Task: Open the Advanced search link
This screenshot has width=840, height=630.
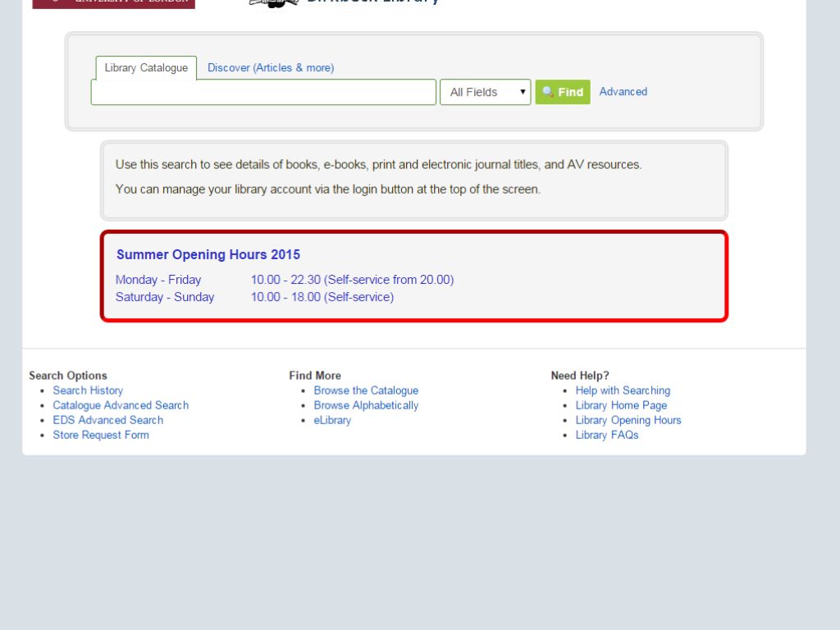Action: pos(623,92)
